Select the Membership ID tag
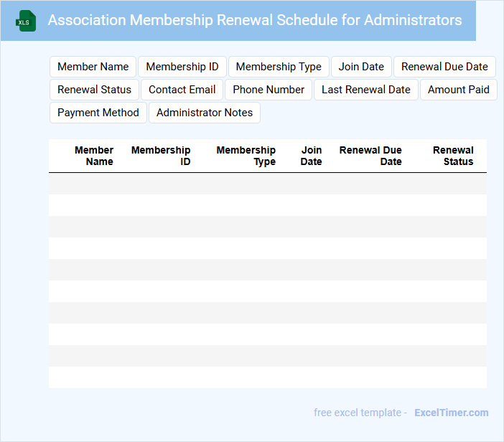The width and height of the screenshot is (504, 442). click(182, 67)
